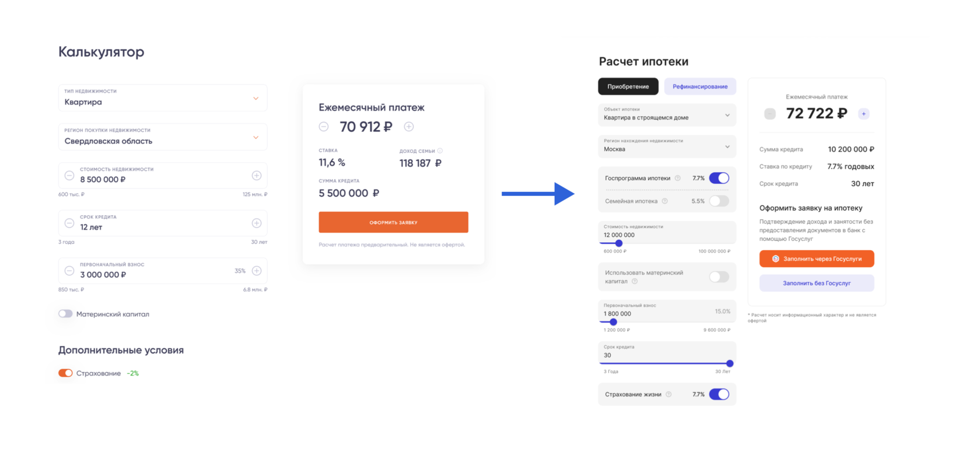980x455 pixels.
Task: Enable the Семейная ипотека toggle
Action: coord(719,201)
